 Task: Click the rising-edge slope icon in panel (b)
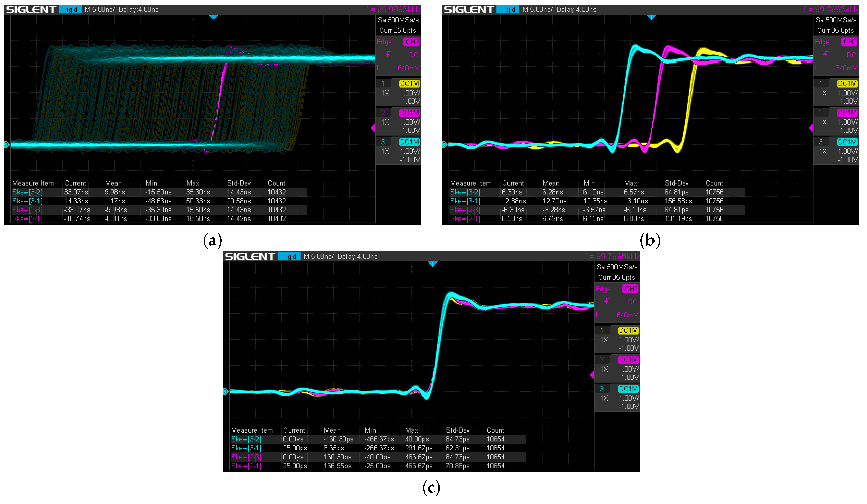tap(825, 55)
